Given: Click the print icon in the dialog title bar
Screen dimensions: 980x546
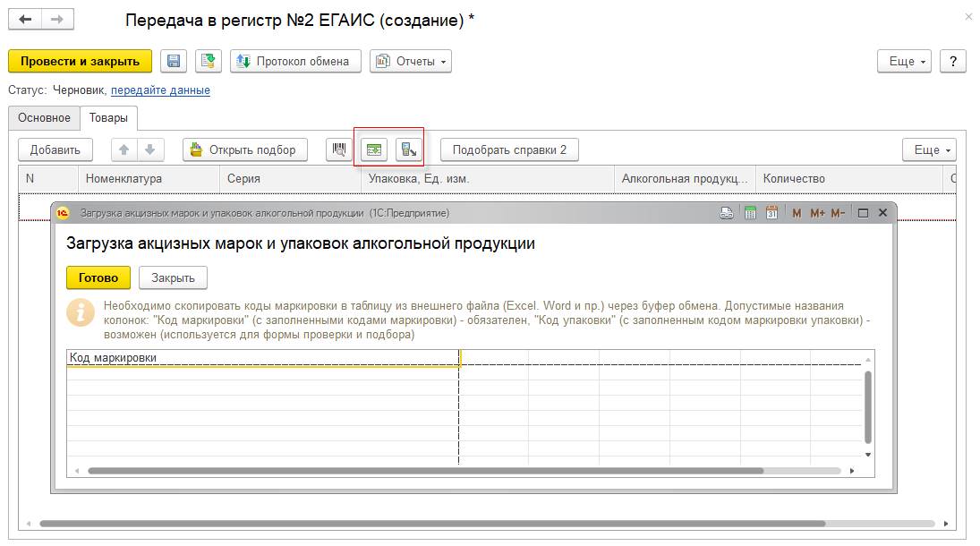Looking at the screenshot, I should click(x=726, y=213).
